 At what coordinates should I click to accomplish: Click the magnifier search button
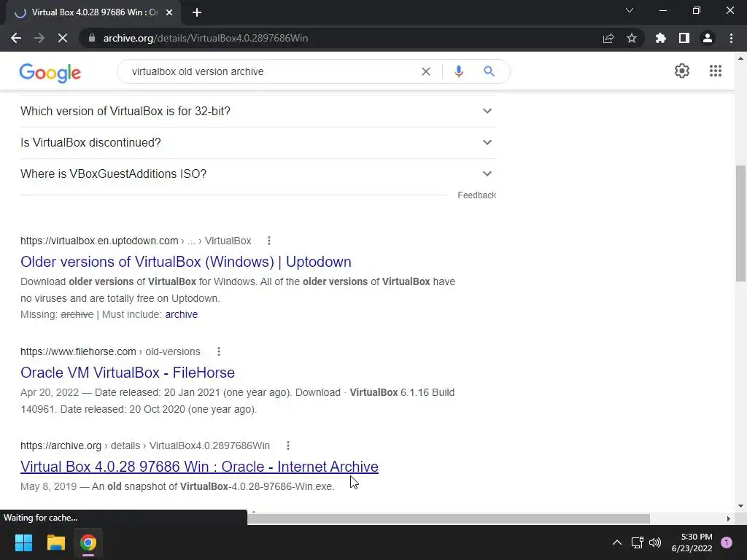pyautogui.click(x=489, y=71)
